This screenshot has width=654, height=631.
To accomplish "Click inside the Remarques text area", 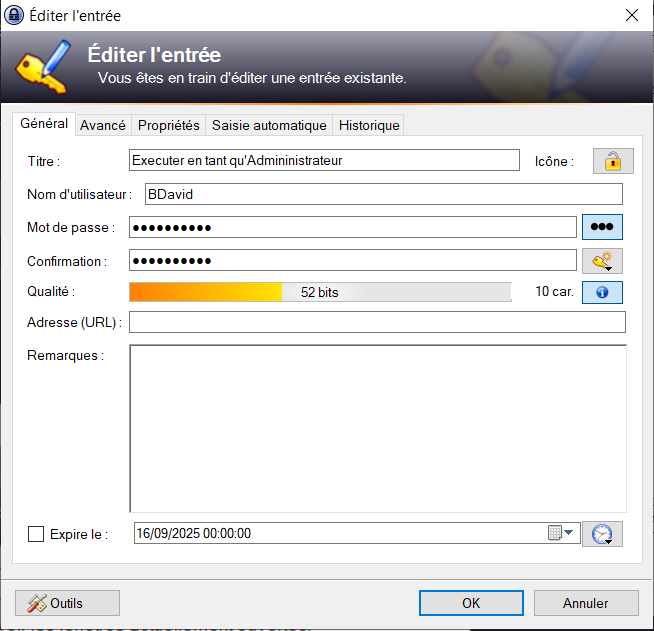I will 377,428.
